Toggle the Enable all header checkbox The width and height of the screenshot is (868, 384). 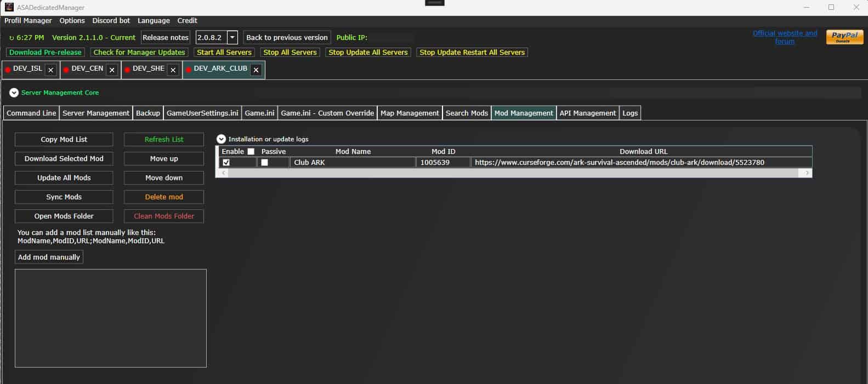pos(251,152)
